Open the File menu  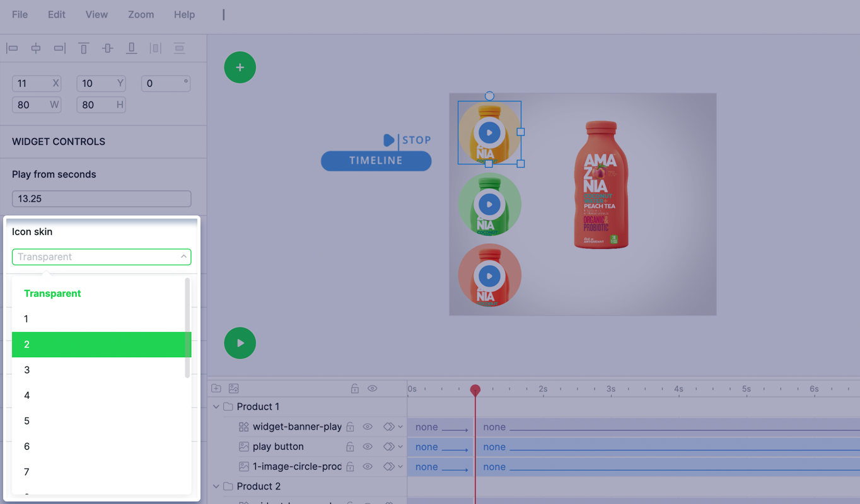click(20, 14)
